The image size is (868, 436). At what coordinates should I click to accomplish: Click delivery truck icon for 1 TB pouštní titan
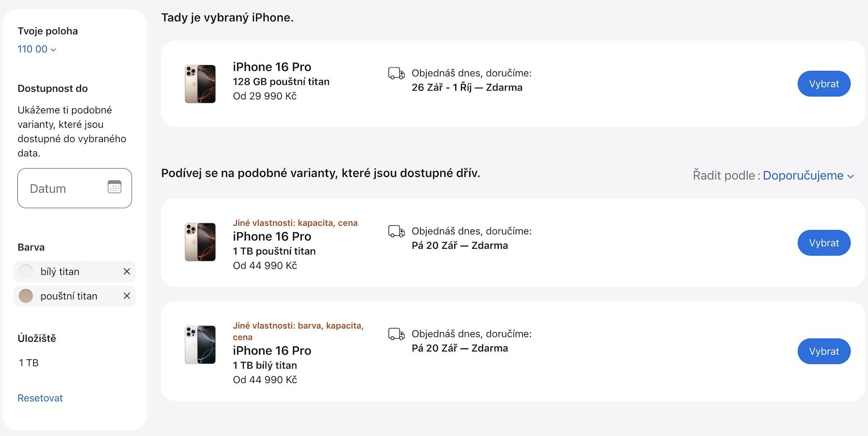(x=396, y=232)
